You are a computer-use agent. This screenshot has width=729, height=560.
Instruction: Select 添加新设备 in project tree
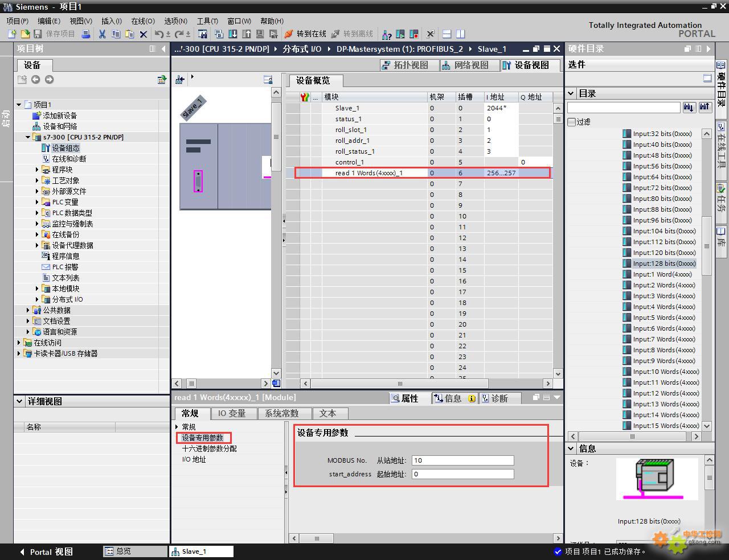60,116
